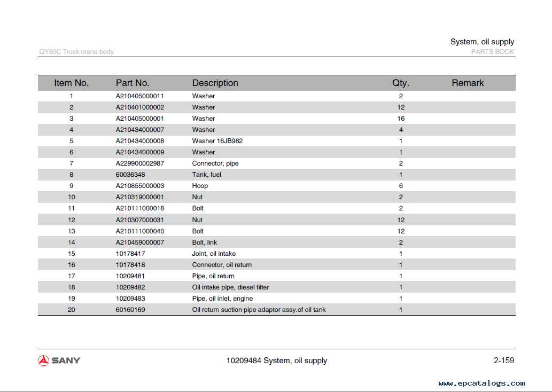Select the QY50C Truck crane body header
Screen dimensions: 552x392
[76, 52]
